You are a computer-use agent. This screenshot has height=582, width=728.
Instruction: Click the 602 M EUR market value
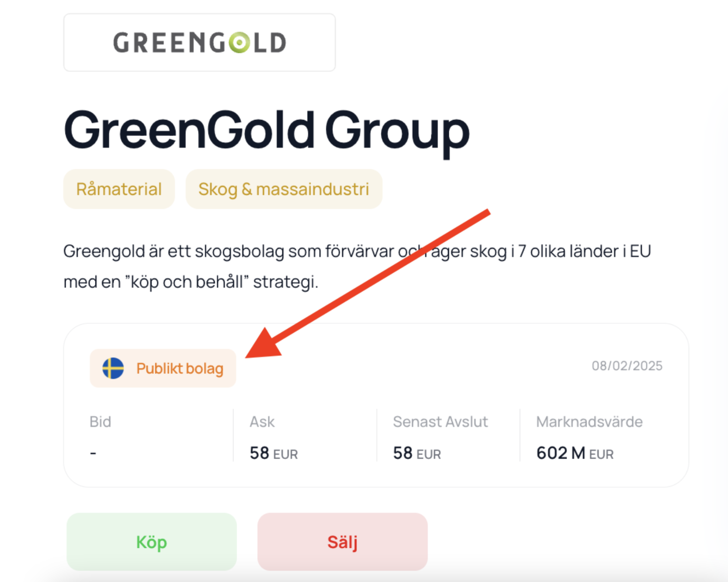[575, 454]
